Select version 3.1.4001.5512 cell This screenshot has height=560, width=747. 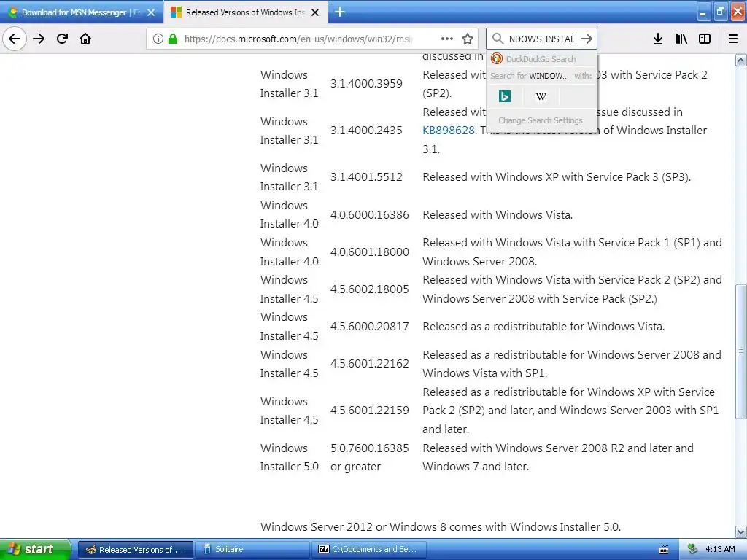(x=366, y=176)
